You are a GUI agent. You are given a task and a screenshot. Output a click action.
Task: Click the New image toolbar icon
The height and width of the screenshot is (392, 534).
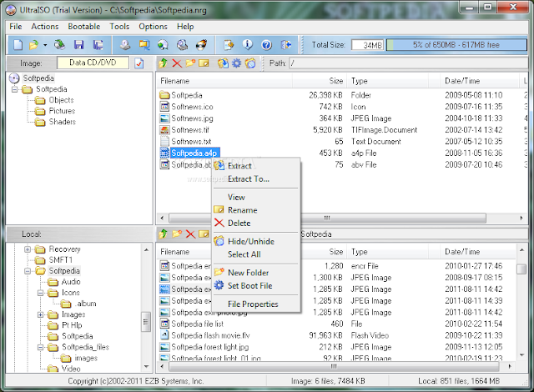coord(18,45)
